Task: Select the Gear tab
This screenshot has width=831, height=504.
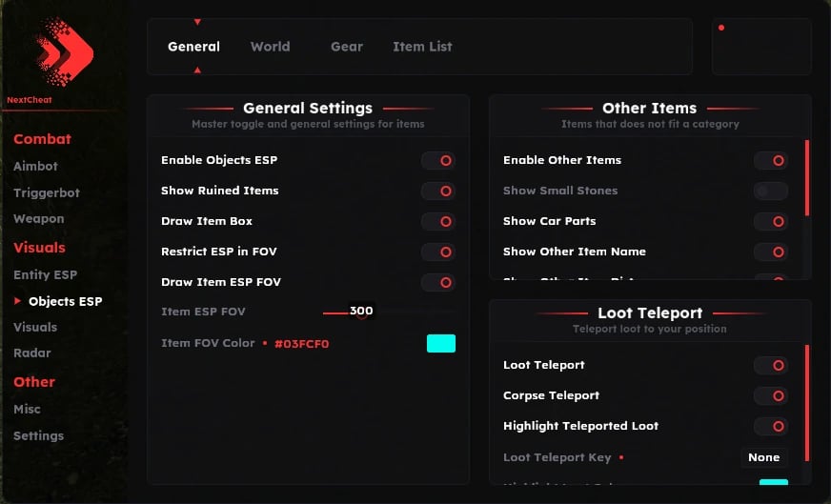Action: pyautogui.click(x=347, y=47)
